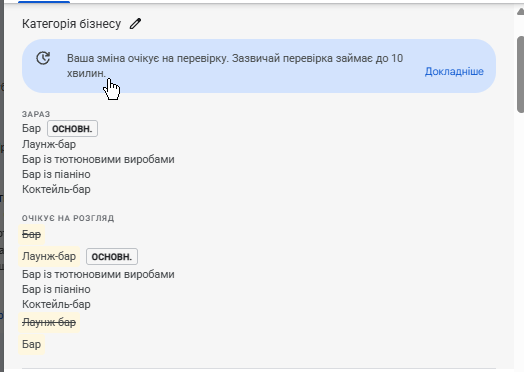524x372 pixels.
Task: Open the Докладніше link
Action: coord(454,71)
